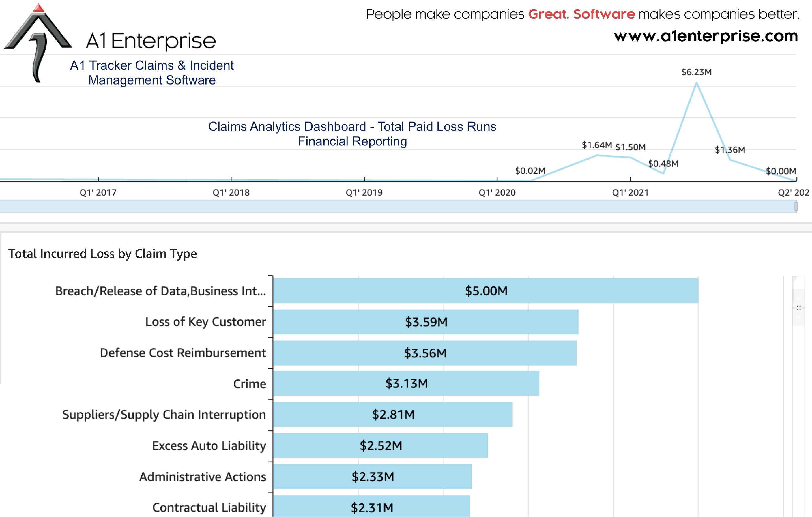Click the $1.36M line chart data point

tap(730, 160)
